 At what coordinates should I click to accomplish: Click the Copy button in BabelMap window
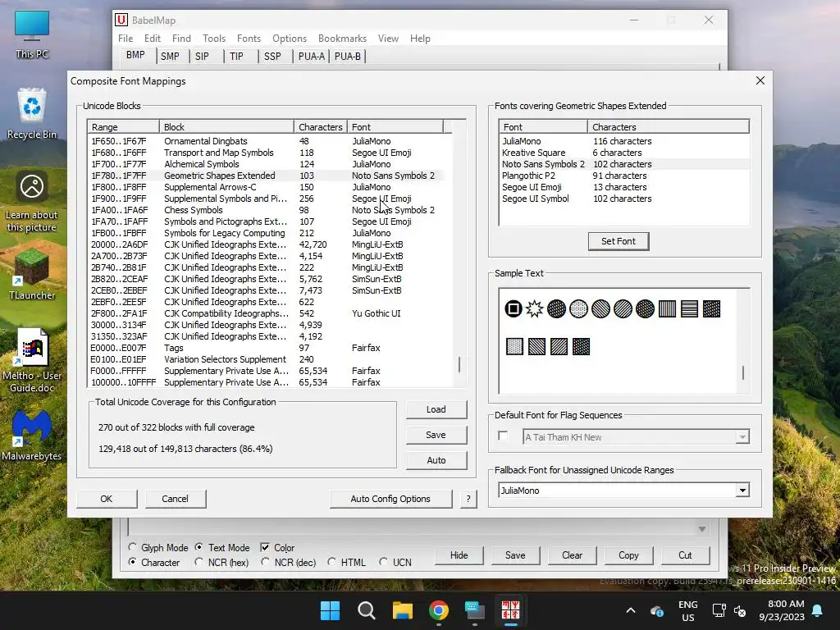click(628, 555)
